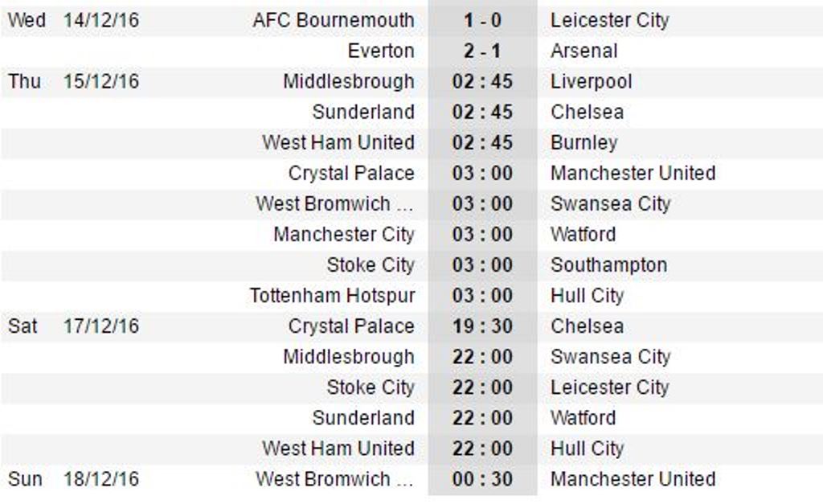Click Leicester City facing Stoke City

[x=610, y=387]
